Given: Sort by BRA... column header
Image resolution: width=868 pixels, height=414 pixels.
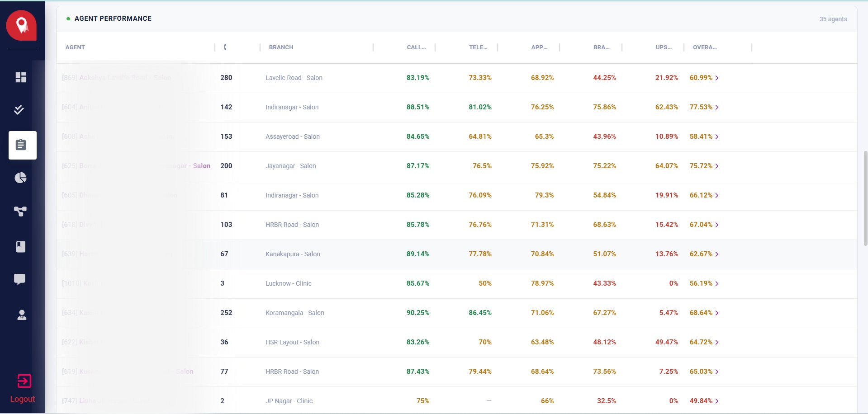Looking at the screenshot, I should point(602,47).
